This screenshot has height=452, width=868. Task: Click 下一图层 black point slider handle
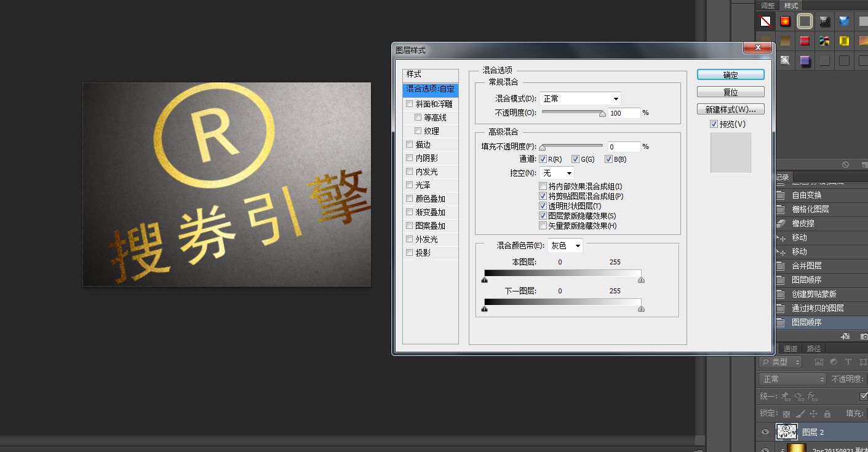pyautogui.click(x=484, y=309)
